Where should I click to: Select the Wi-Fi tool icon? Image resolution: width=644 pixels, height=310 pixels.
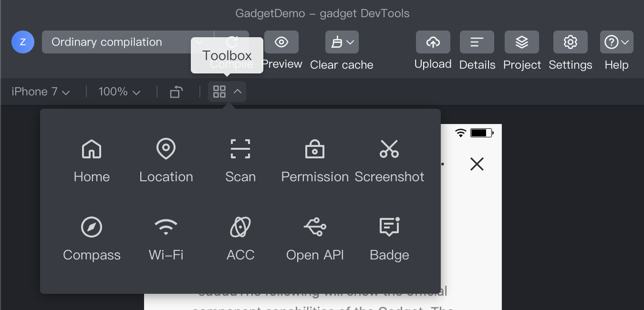tap(166, 227)
